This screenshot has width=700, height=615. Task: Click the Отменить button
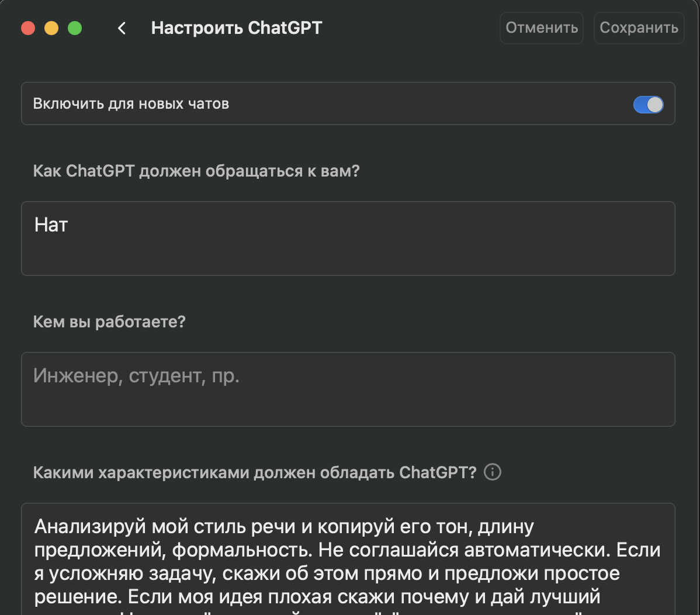[x=542, y=27]
